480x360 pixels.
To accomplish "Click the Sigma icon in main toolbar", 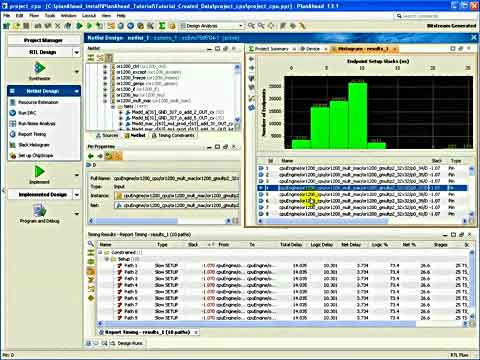I will (162, 26).
